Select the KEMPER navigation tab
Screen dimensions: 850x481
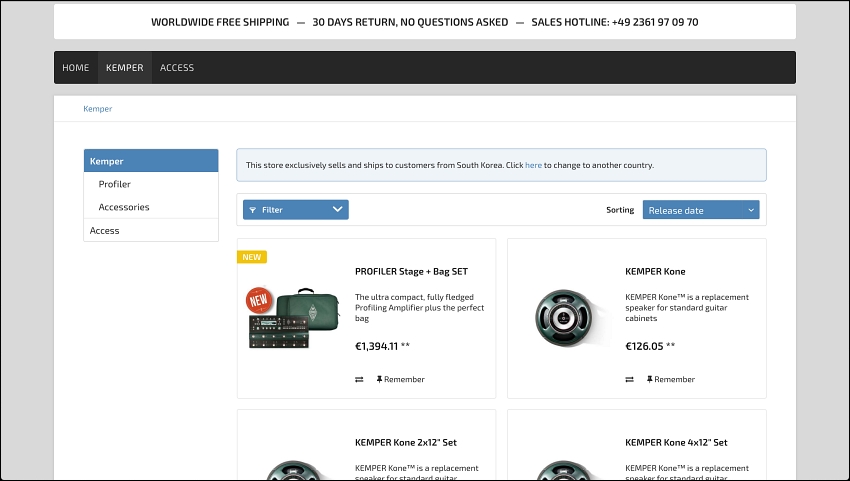125,68
